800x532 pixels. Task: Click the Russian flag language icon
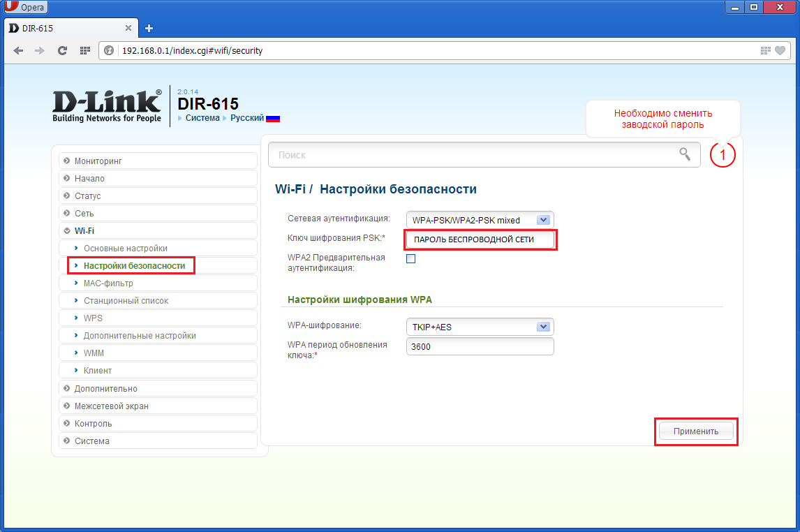pos(273,118)
